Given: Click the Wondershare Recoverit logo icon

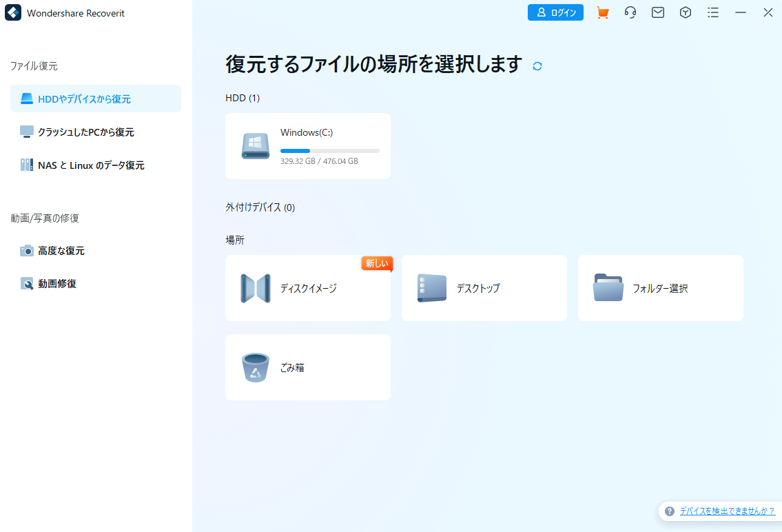Looking at the screenshot, I should click(13, 13).
